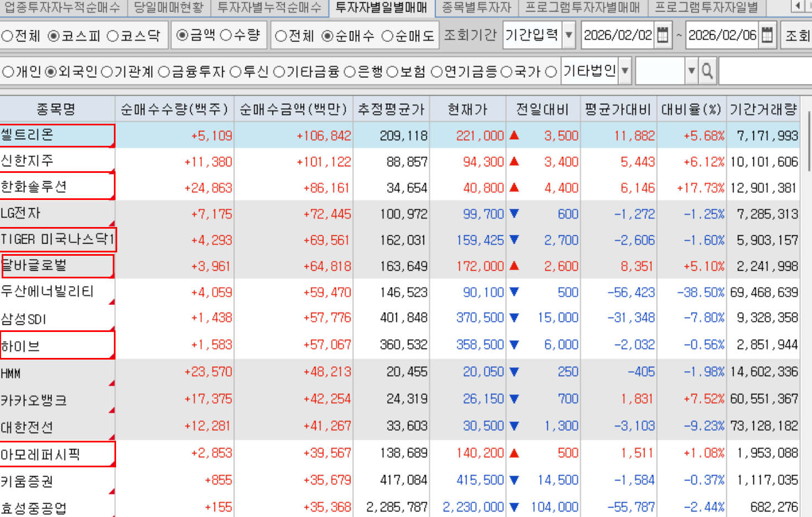Click the magnifier stock search icon
This screenshot has height=517, width=812.
point(707,71)
